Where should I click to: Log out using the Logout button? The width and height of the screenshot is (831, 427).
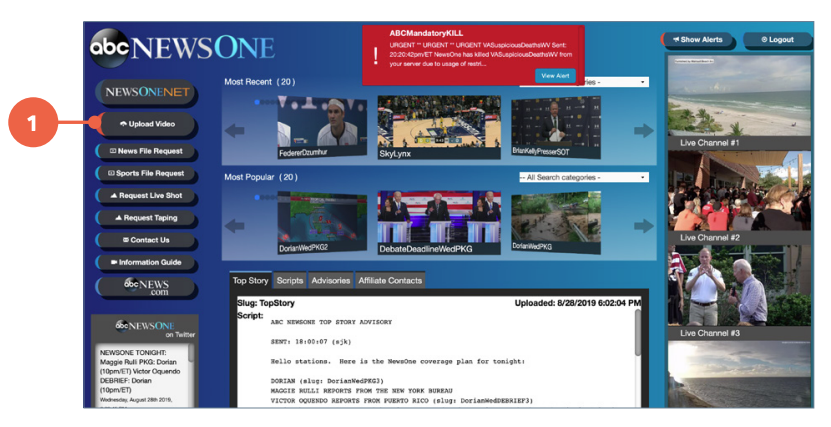tap(777, 40)
